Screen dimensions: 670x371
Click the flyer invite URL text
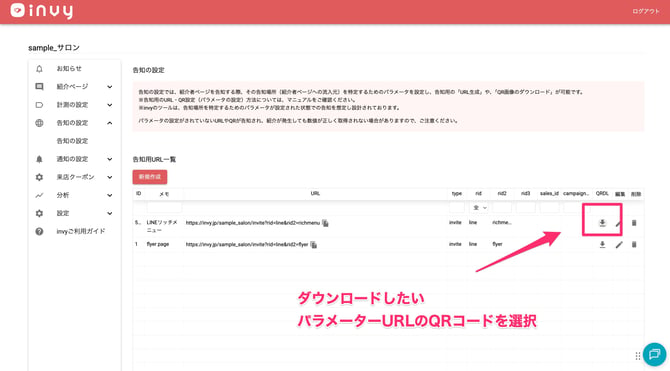[x=247, y=244]
